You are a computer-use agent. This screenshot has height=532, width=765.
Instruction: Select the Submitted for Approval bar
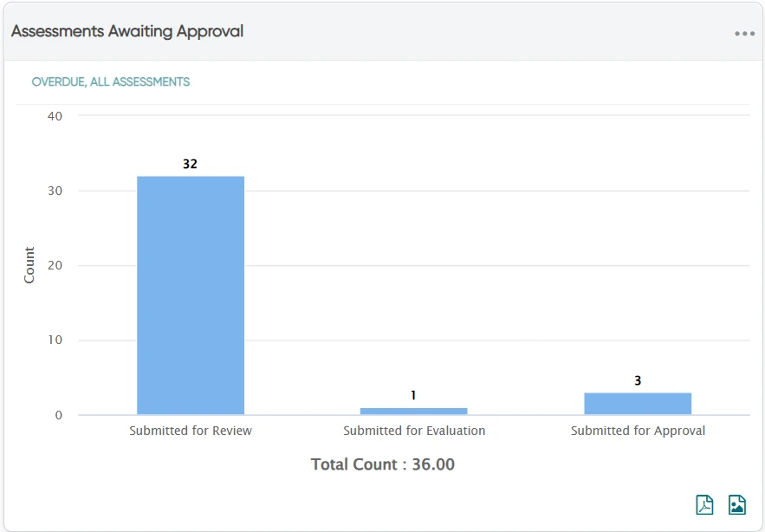coord(638,404)
